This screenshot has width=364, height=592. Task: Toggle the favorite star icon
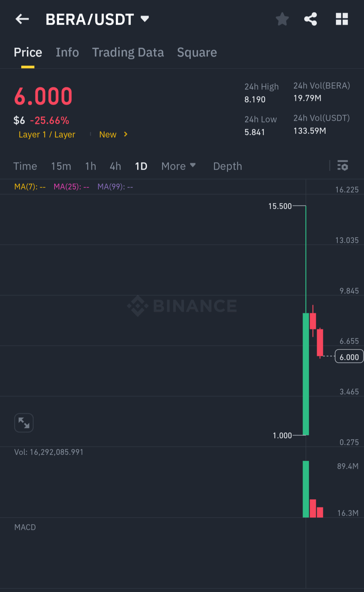point(282,19)
